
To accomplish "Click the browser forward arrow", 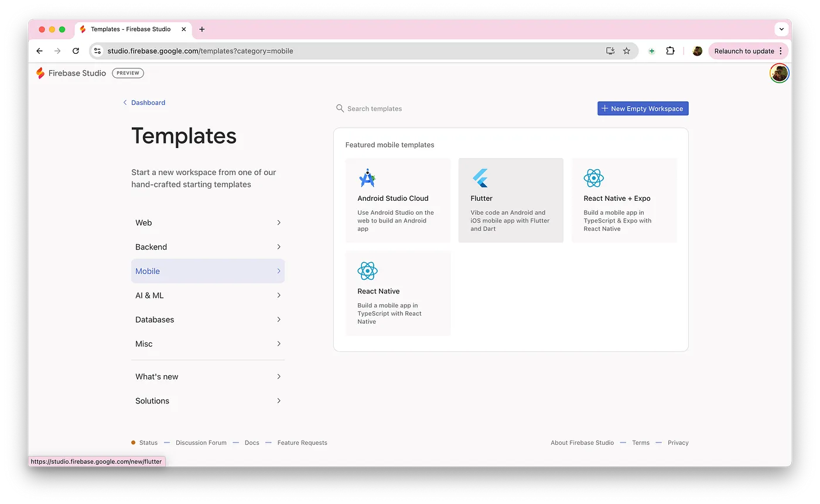I will point(57,51).
